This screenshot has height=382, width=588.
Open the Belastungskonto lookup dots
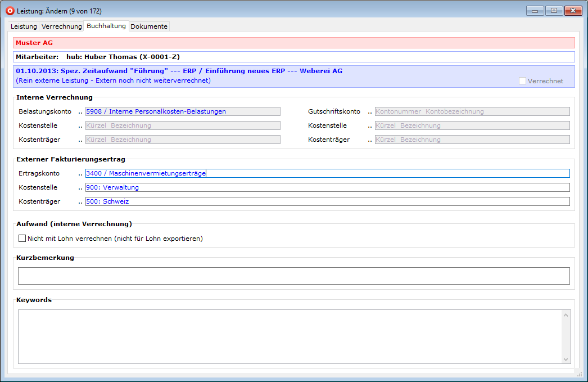pos(80,112)
